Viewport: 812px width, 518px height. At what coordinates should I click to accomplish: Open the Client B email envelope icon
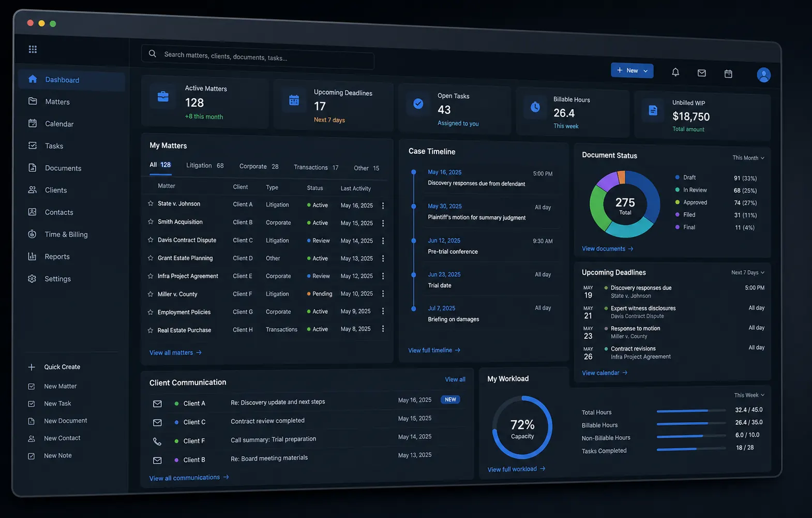point(157,460)
